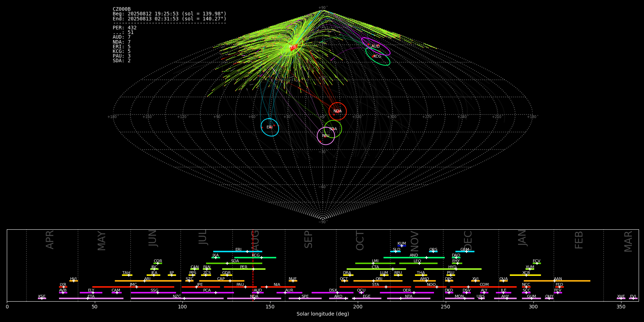Click the 'PAU: 3' count entry
Viewport: 644px width, 322px height.
122,56
